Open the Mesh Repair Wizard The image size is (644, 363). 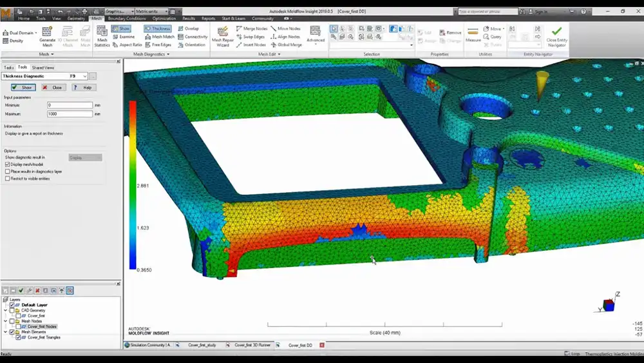pos(223,36)
